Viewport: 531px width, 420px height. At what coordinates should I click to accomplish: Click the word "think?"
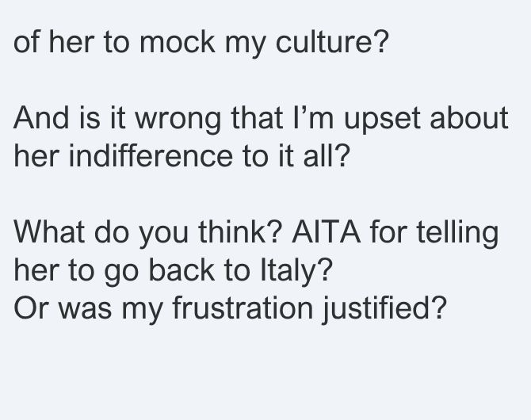240,231
